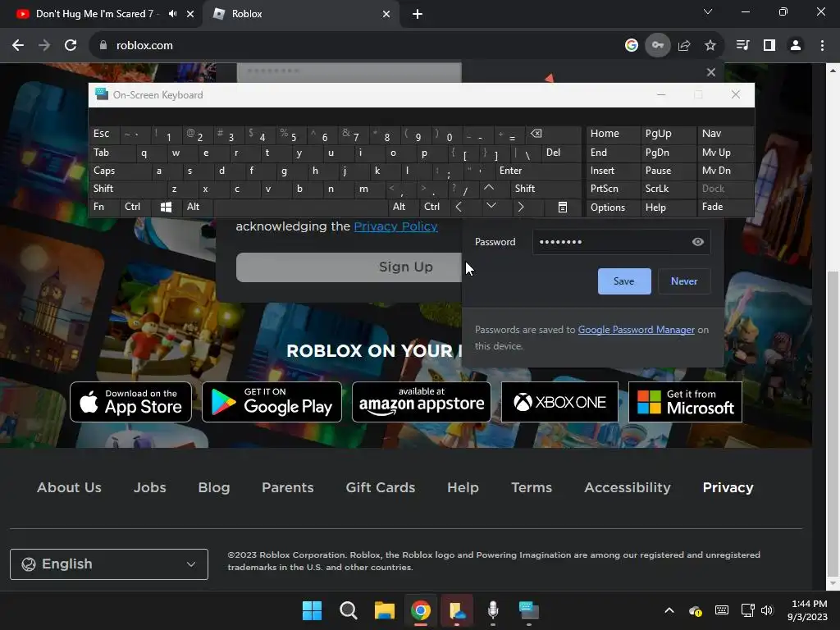Viewport: 840px width, 630px height.
Task: Open the password key icon in toolbar
Action: point(657,46)
